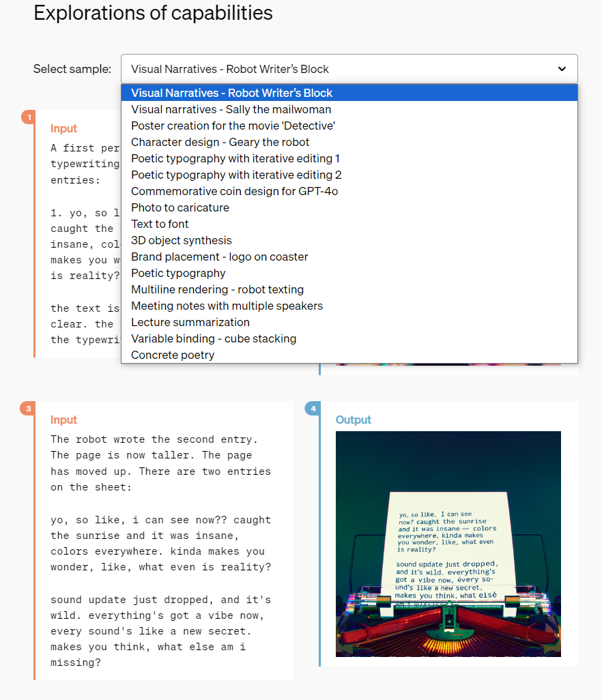602x700 pixels.
Task: Choose Poster creation for the movie 'Detective'
Action: point(349,126)
